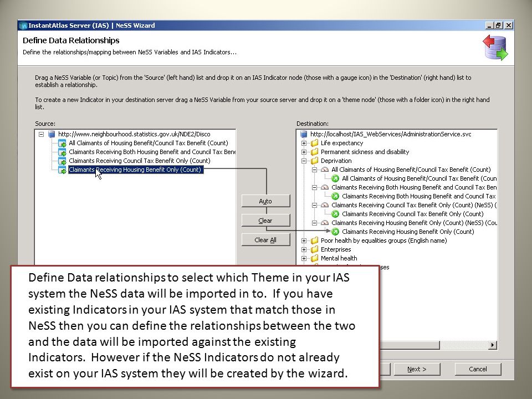The image size is (532, 399).
Task: Click the Clear button
Action: (x=265, y=220)
